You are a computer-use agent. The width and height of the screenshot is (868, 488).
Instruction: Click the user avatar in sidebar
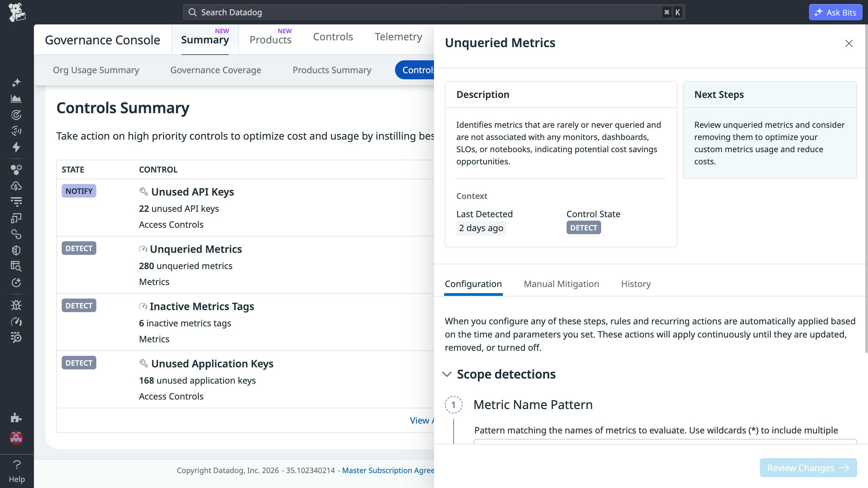pos(16,438)
